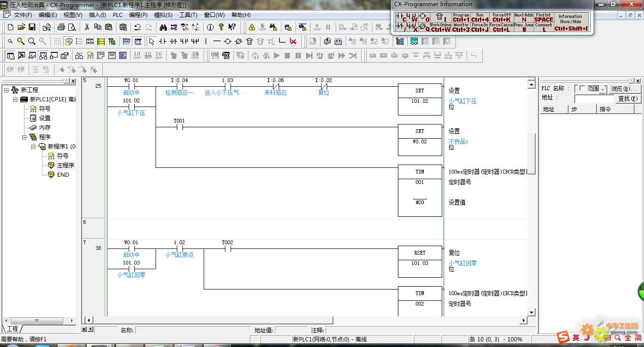Click the ladder scroll-down arrow
Image resolution: width=644 pixels, height=347 pixels.
pos(531,312)
